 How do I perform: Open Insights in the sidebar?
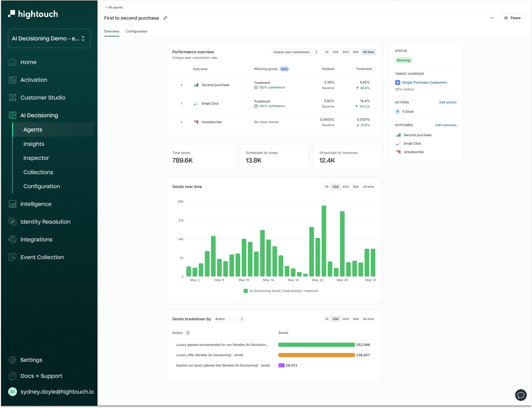(x=34, y=144)
